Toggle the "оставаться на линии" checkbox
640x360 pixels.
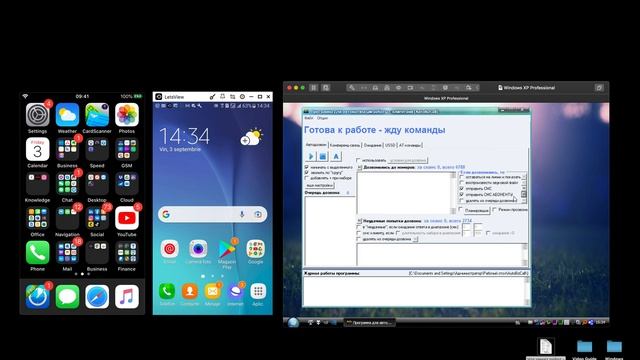[x=462, y=177]
